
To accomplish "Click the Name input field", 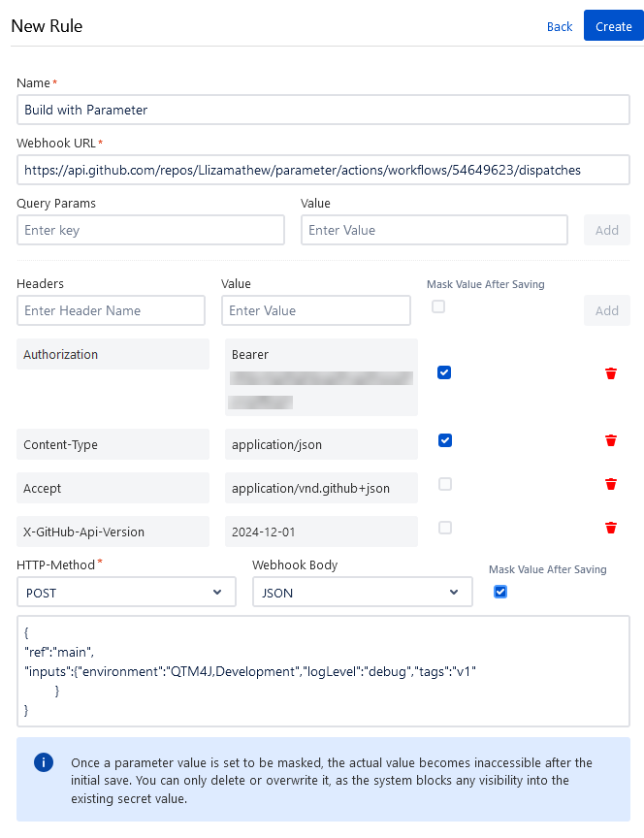I will tap(323, 110).
